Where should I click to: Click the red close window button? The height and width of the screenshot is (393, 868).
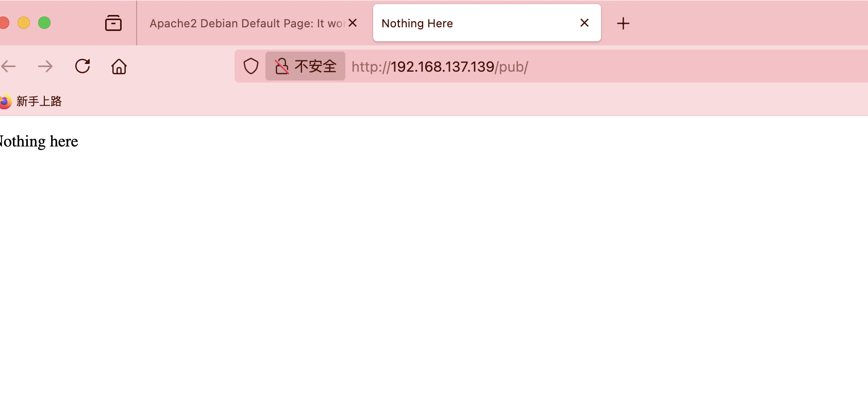click(x=4, y=23)
